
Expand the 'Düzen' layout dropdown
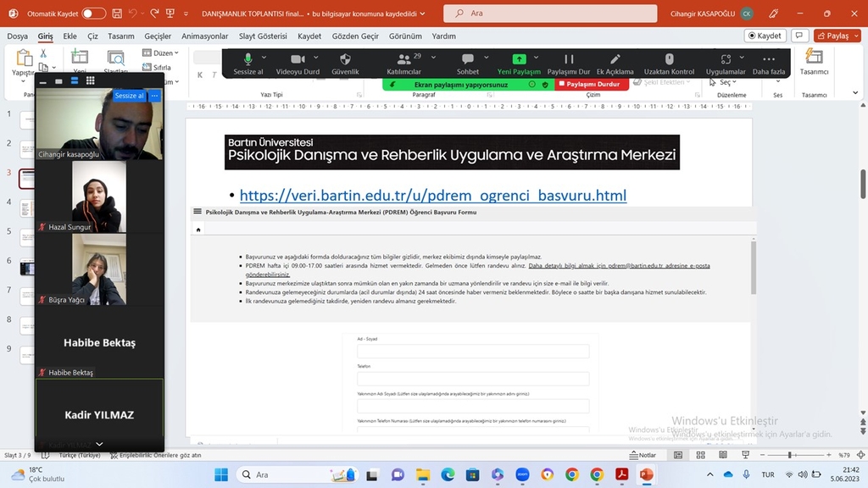(x=176, y=53)
